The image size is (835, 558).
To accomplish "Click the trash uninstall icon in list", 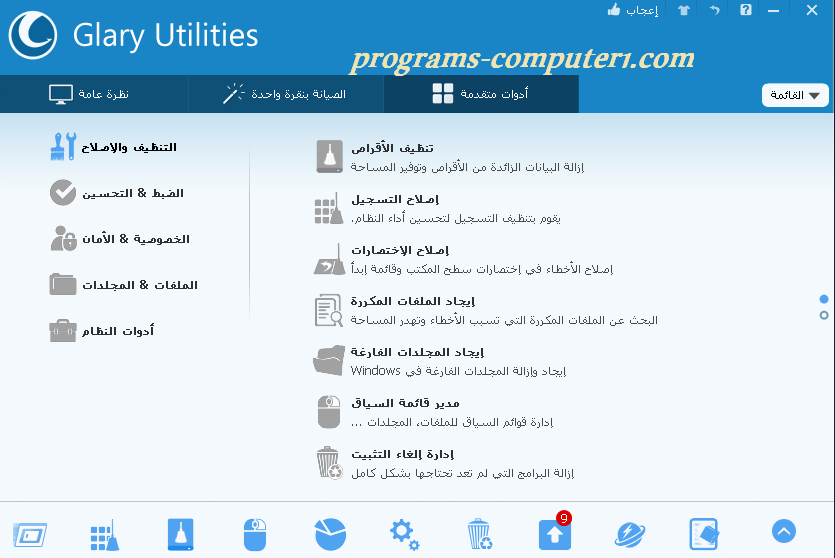I will (329, 463).
